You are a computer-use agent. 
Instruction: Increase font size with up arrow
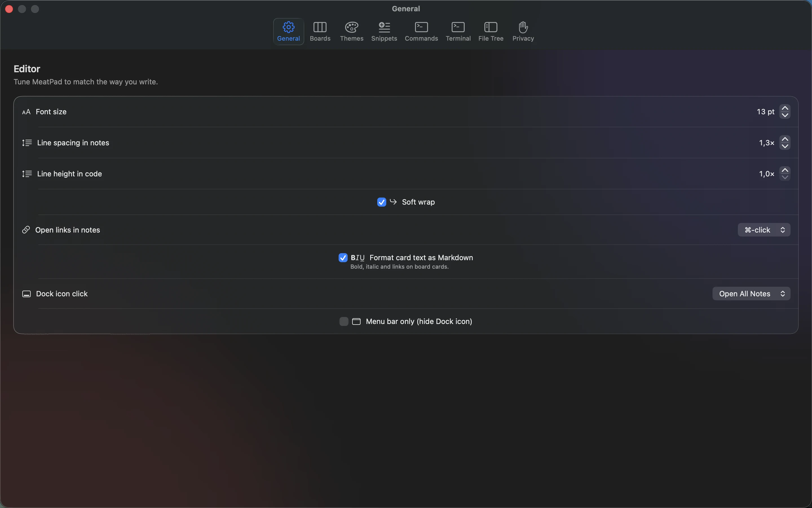(784, 108)
